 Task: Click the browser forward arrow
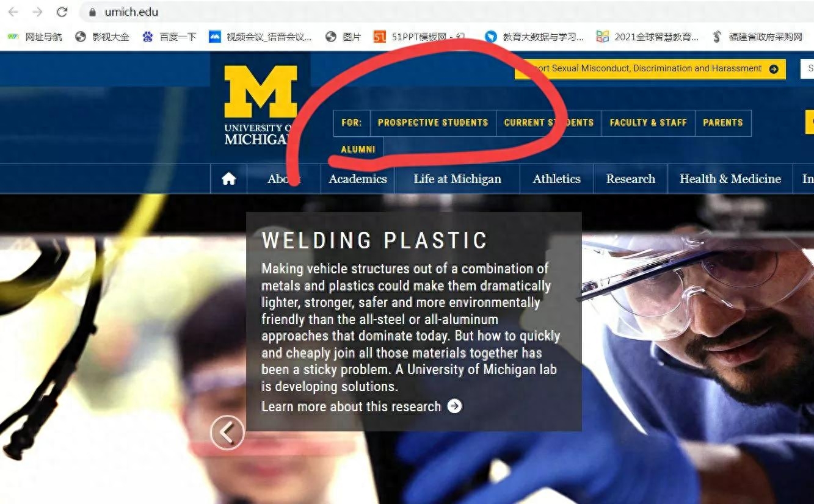37,12
